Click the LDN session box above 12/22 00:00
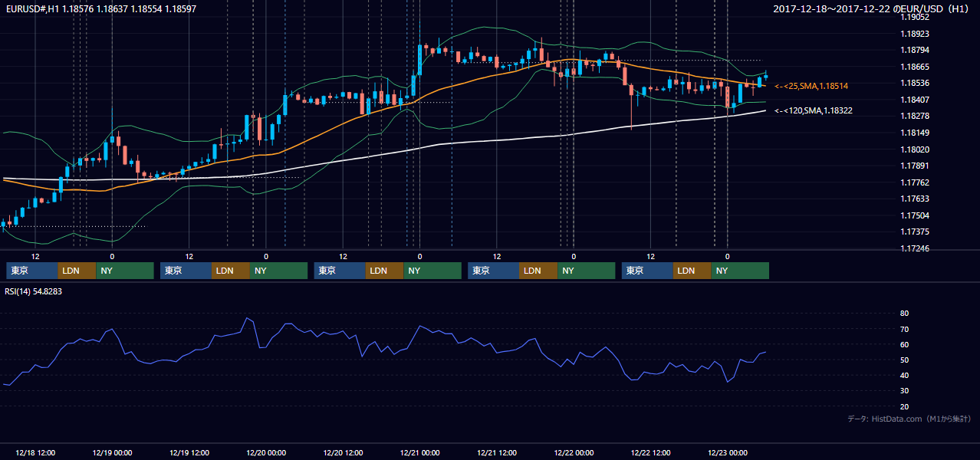The width and height of the screenshot is (980, 460). (x=538, y=271)
